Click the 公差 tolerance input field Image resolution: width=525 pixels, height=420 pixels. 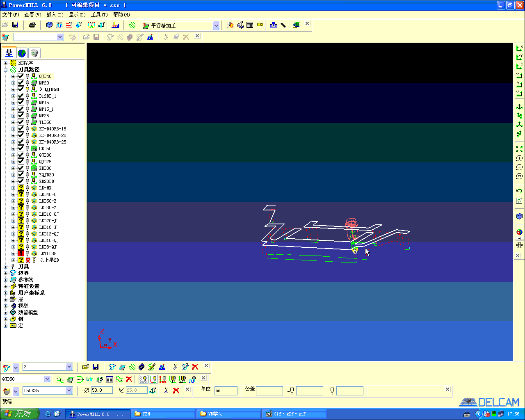coord(269,390)
